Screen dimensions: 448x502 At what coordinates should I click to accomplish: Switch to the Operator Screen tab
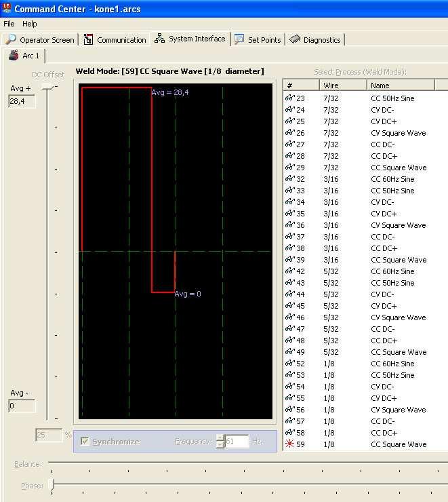pos(40,40)
